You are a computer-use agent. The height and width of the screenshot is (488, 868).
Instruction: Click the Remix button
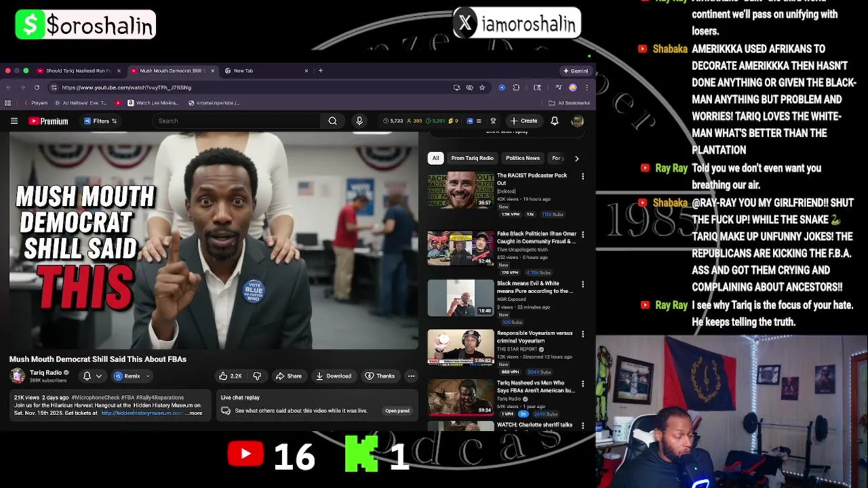pyautogui.click(x=127, y=375)
